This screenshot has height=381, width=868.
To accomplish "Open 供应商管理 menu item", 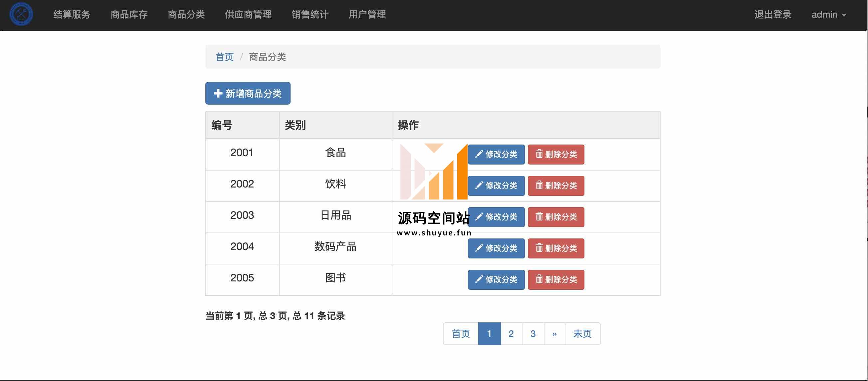I will (248, 15).
